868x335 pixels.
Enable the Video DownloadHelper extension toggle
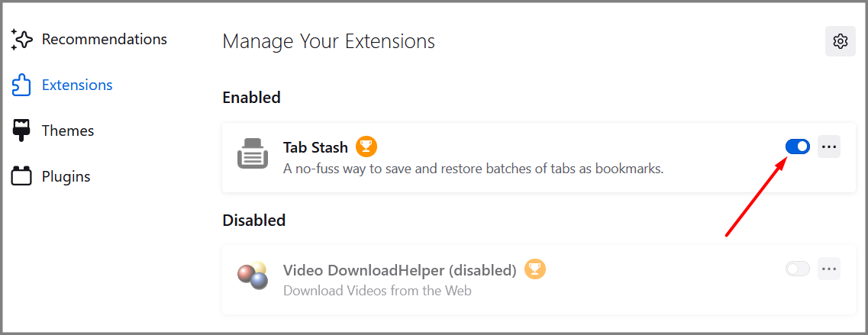point(797,269)
